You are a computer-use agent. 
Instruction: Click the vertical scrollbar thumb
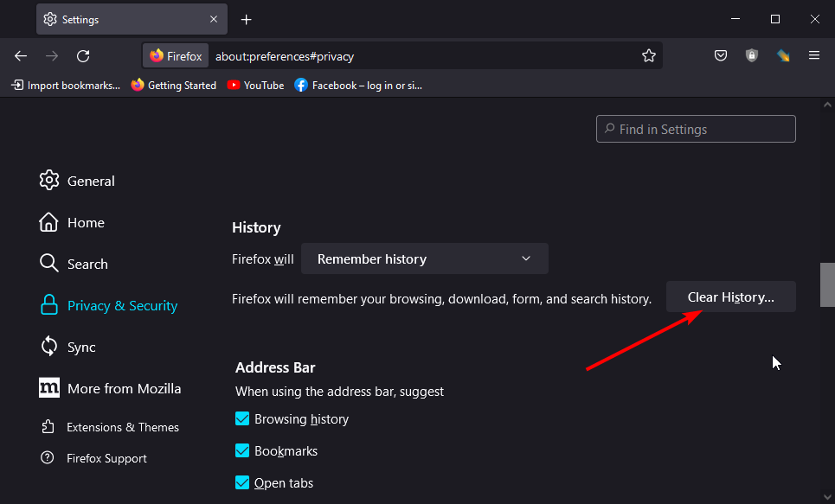pos(827,284)
